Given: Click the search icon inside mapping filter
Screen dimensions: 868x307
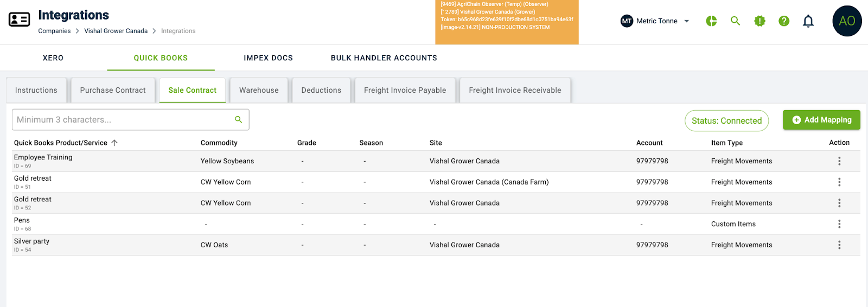Looking at the screenshot, I should pyautogui.click(x=238, y=119).
